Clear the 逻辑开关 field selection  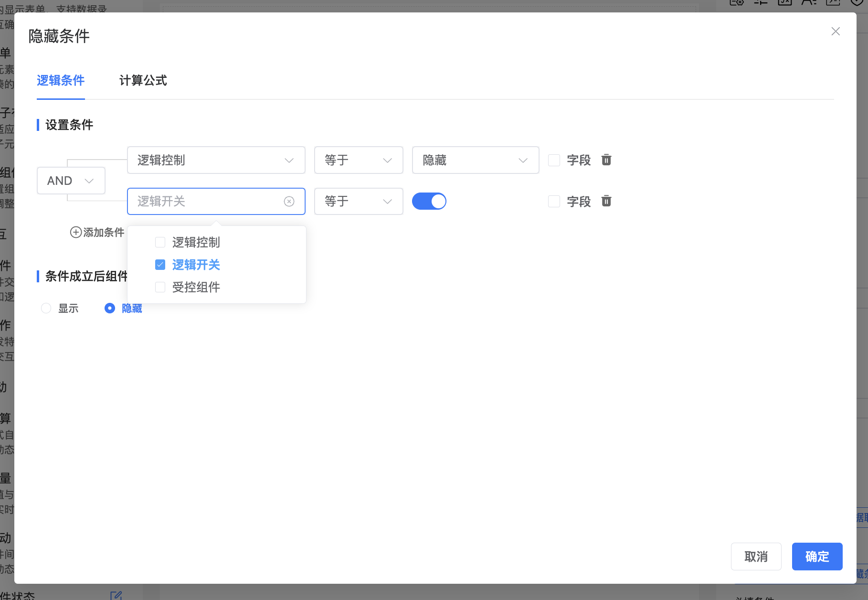289,202
